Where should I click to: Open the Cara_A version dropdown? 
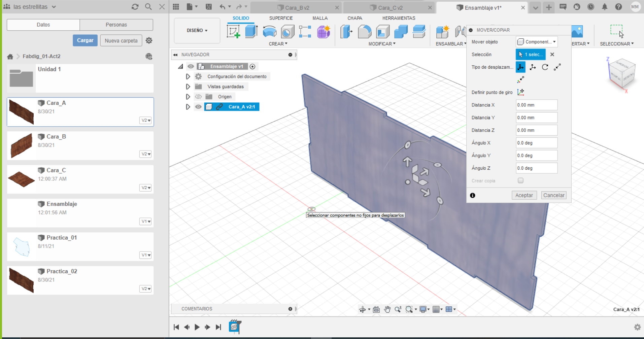(x=146, y=120)
